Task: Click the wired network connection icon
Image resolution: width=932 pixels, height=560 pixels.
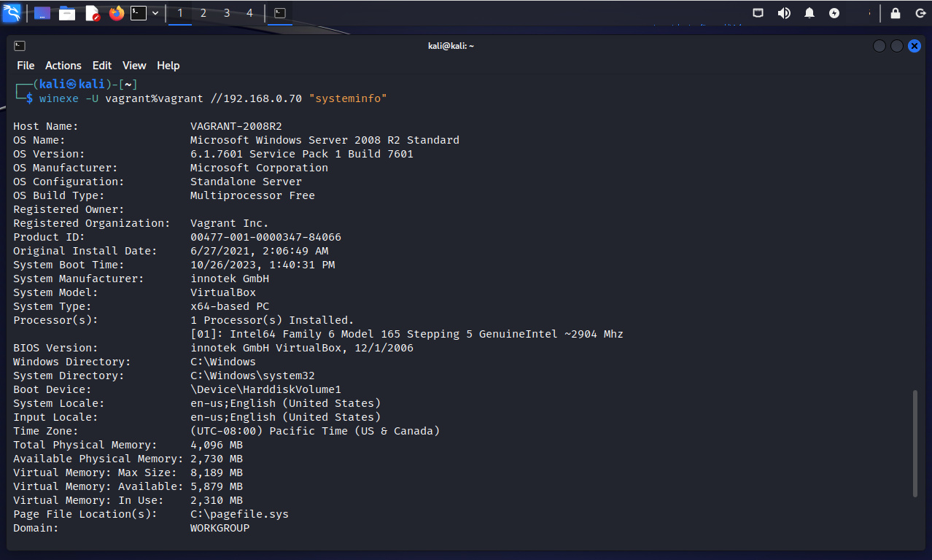Action: pos(758,13)
